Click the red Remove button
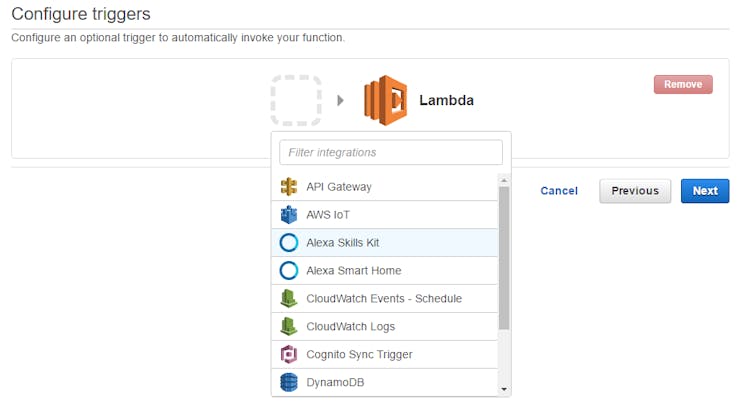 [683, 84]
